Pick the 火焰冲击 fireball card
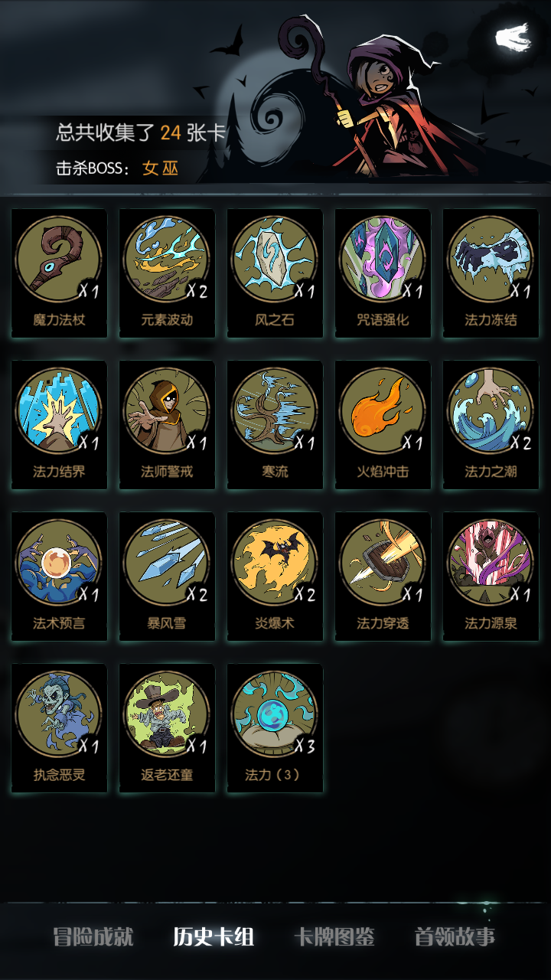Viewport: 551px width, 980px height. 383,425
